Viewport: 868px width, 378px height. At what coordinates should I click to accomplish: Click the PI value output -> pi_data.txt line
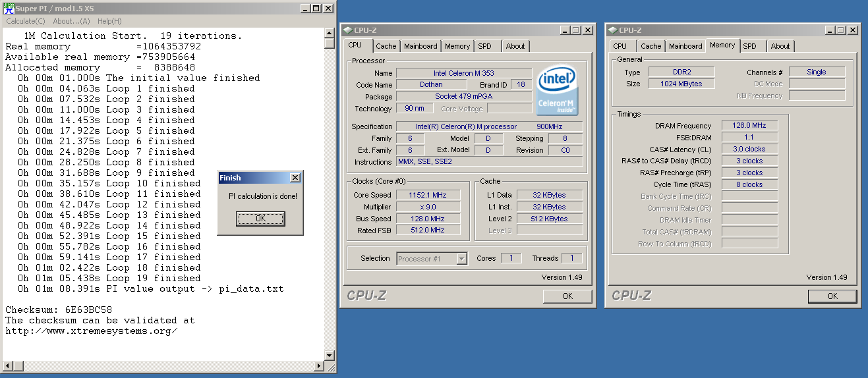tap(151, 288)
